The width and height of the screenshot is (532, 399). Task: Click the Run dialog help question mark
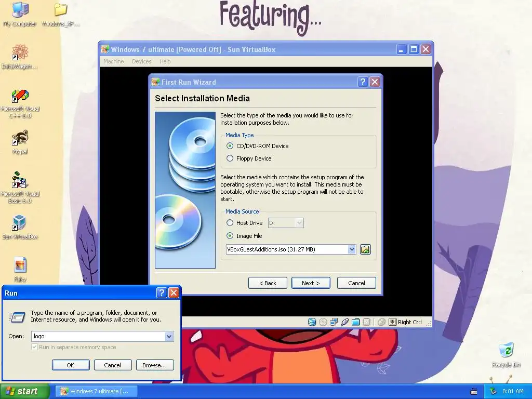(x=162, y=293)
